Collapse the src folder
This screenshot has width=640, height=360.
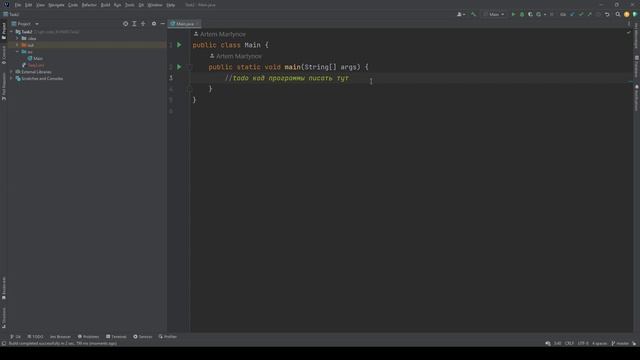point(18,52)
